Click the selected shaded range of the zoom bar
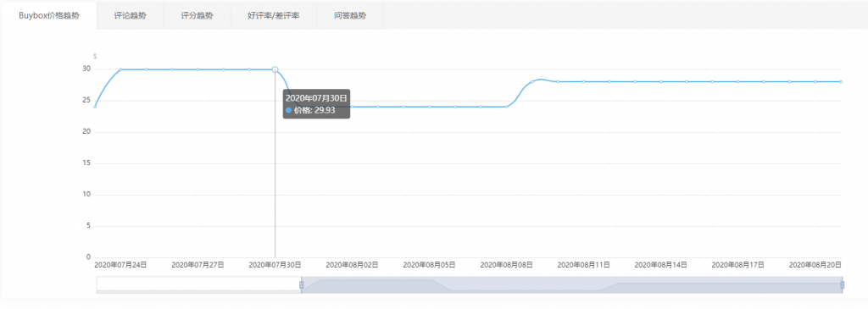Image resolution: width=868 pixels, height=309 pixels. click(x=571, y=284)
